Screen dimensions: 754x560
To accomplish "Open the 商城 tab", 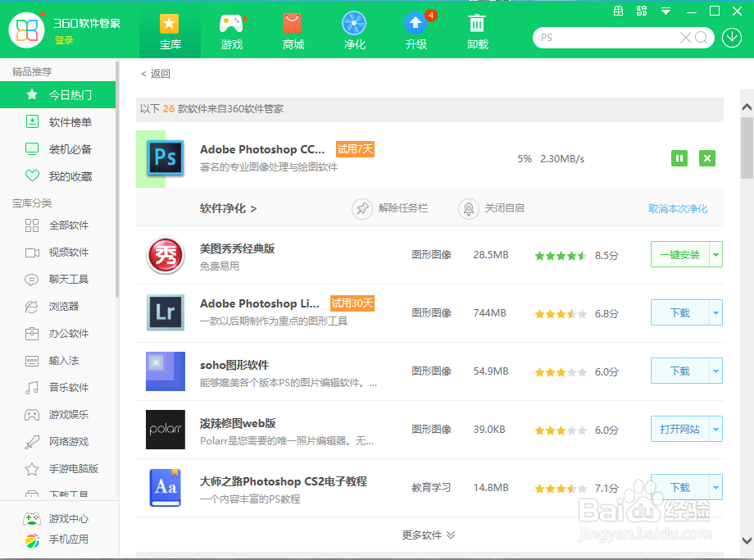I will [x=293, y=32].
